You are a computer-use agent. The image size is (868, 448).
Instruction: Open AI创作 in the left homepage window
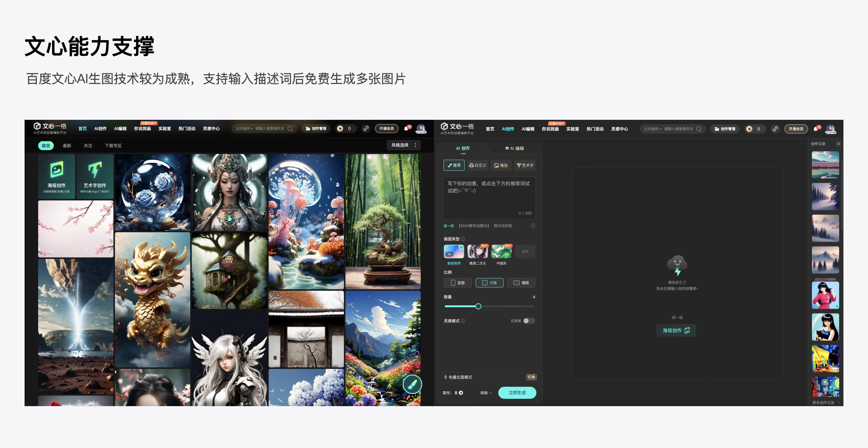[100, 128]
